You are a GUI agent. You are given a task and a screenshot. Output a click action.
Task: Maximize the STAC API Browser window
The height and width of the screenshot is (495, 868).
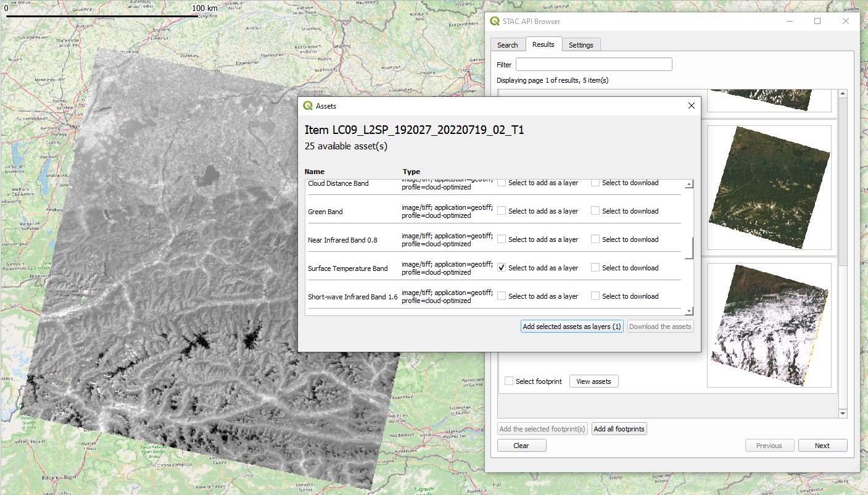[817, 21]
